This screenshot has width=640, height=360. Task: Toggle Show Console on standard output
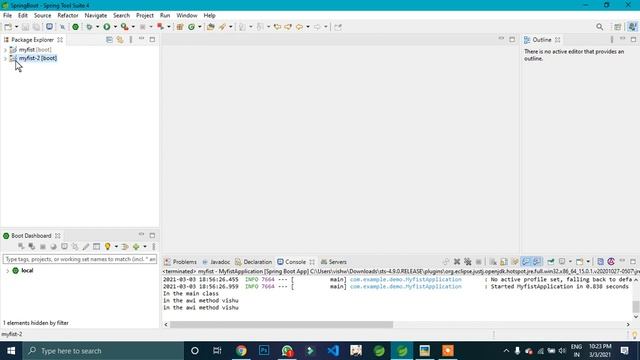pos(526,262)
